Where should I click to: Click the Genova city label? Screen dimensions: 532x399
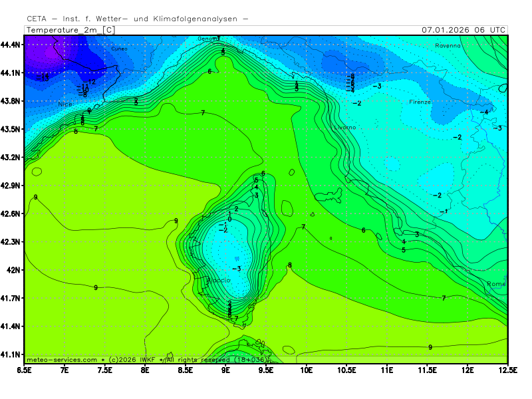pos(207,39)
